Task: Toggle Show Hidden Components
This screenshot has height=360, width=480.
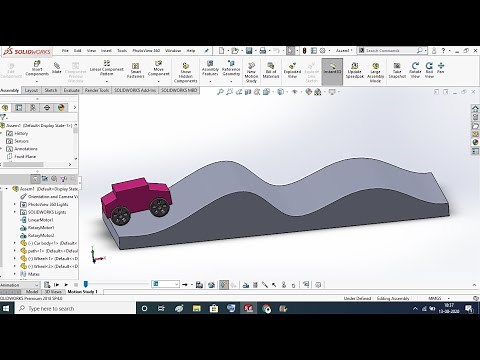Action: 186,73
